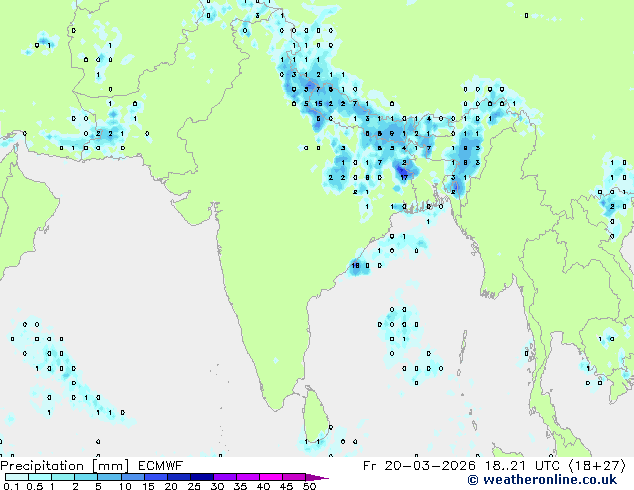The width and height of the screenshot is (634, 490).
Task: Click the 'ECMWF' model label
Action: [161, 466]
